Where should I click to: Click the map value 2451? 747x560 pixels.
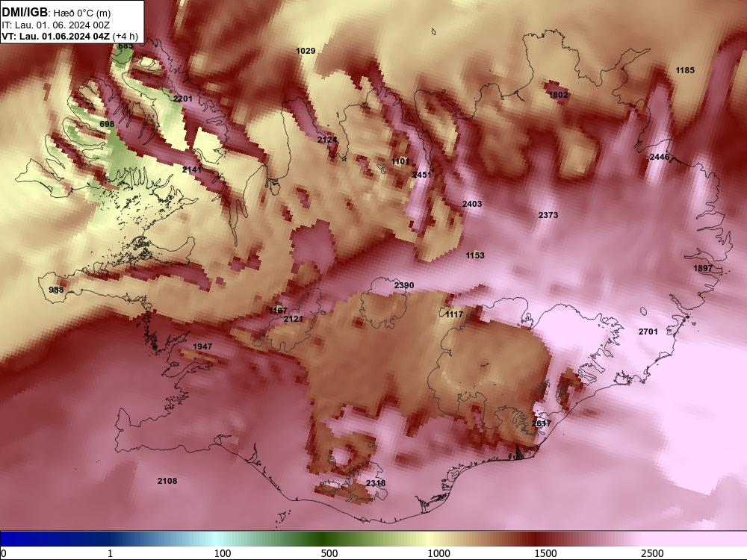pyautogui.click(x=421, y=175)
